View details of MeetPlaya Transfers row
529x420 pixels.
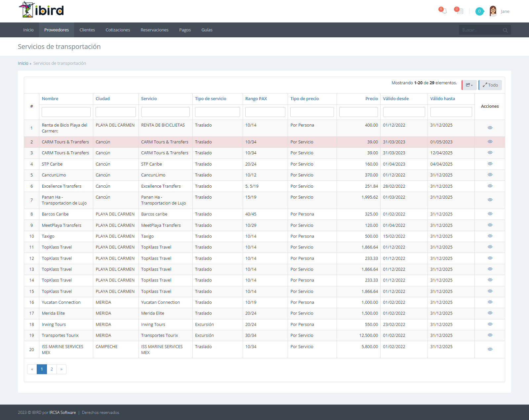click(x=490, y=225)
